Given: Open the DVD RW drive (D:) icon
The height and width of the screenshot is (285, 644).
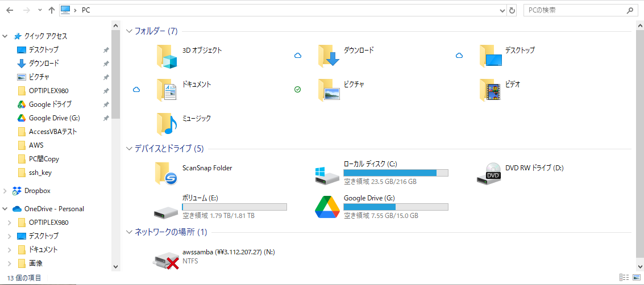Looking at the screenshot, I should 488,174.
